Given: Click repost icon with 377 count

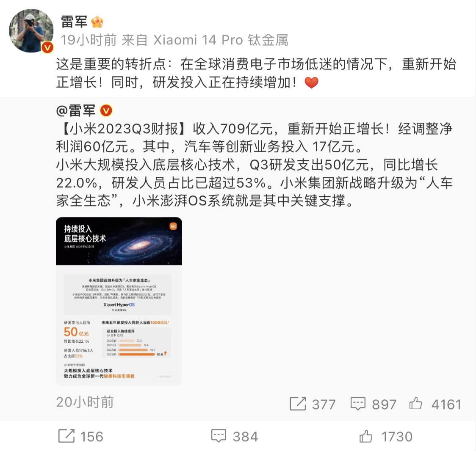Looking at the screenshot, I should point(298,404).
